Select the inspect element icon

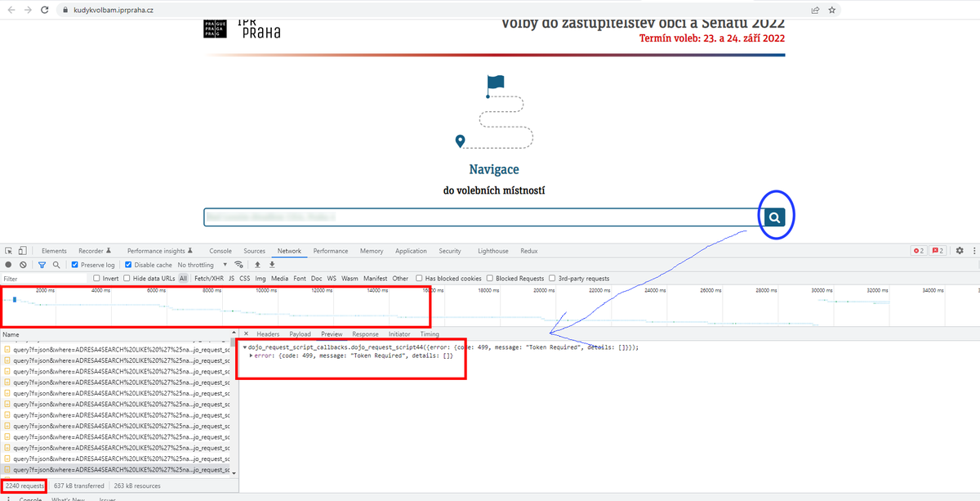tap(8, 250)
